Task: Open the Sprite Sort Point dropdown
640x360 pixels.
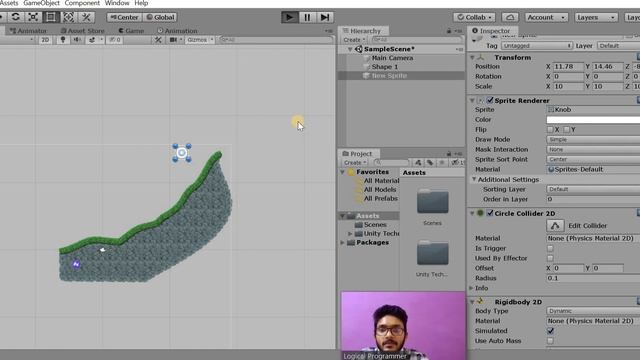Action: [x=593, y=159]
